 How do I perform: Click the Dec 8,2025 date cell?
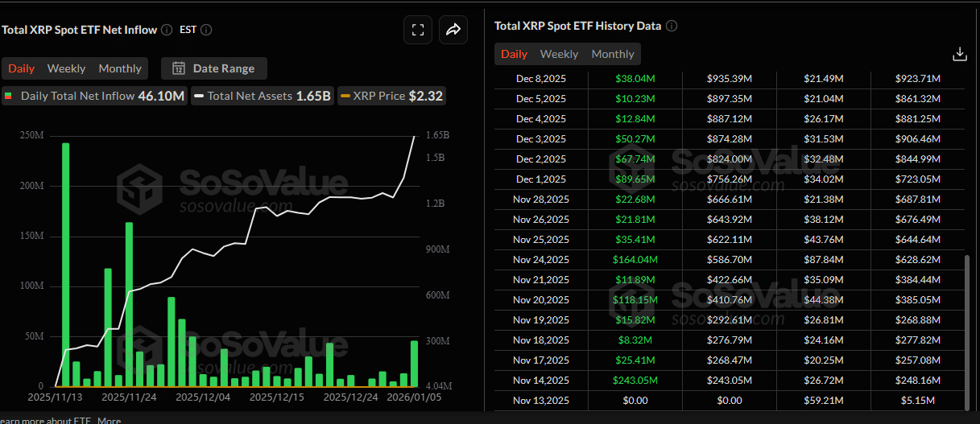click(541, 79)
